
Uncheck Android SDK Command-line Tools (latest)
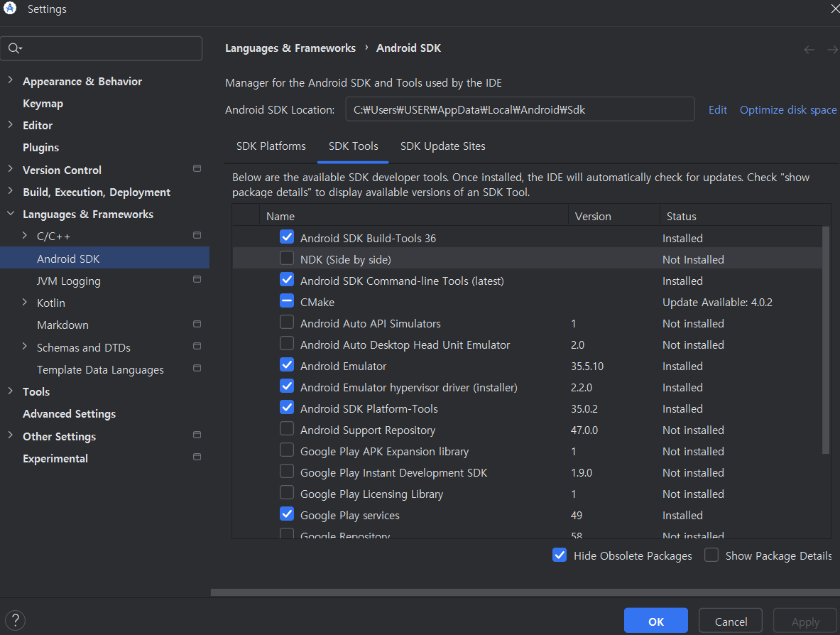[287, 280]
